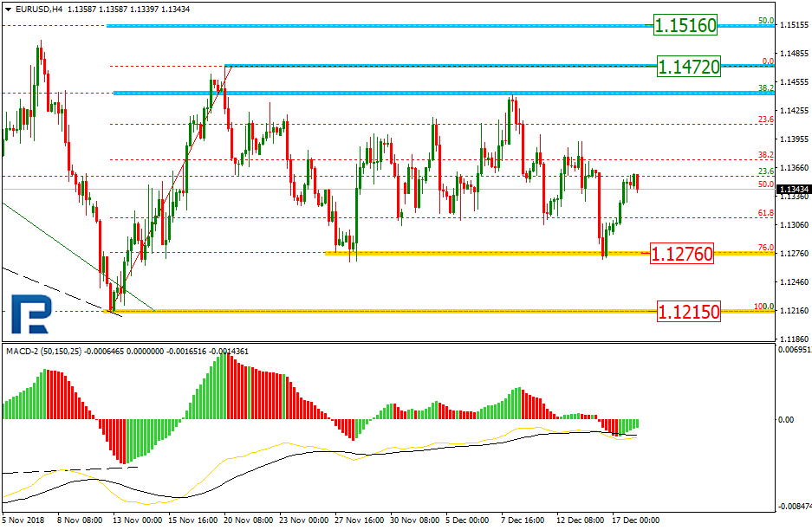812x530 pixels.
Task: Click the current price tag 1.13434
Action: pos(794,190)
